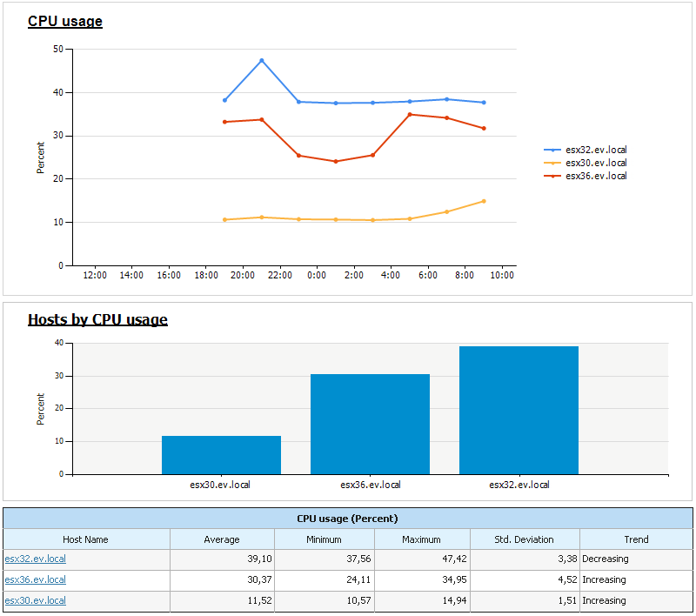This screenshot has width=696, height=616.
Task: Click the Host Name column header
Action: [x=85, y=539]
